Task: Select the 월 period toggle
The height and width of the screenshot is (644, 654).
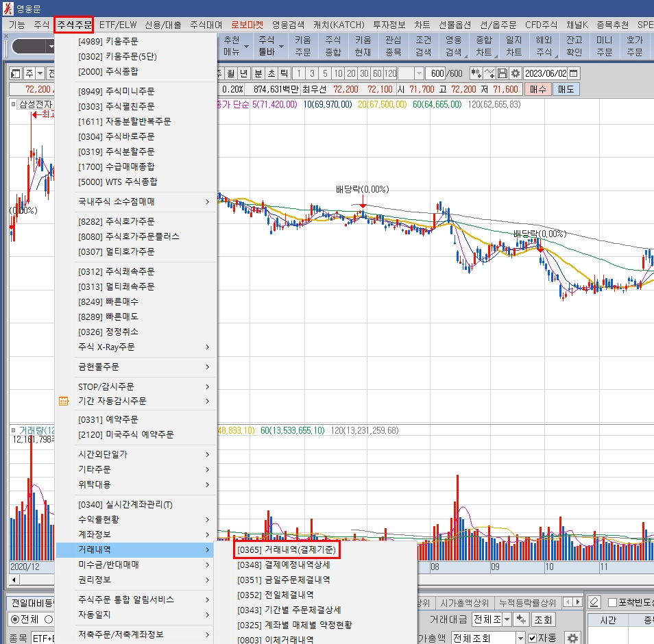Action: (230, 74)
